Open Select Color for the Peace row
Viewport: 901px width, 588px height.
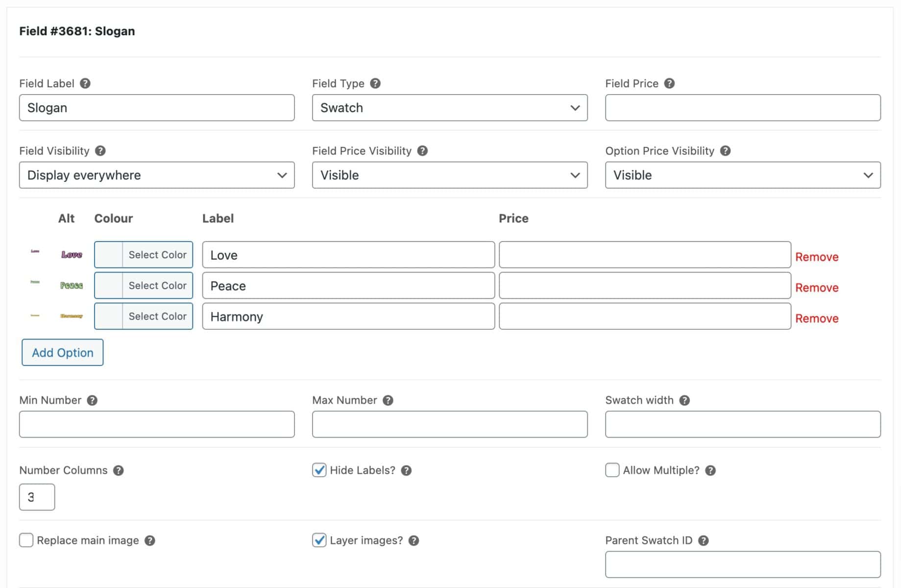coord(144,285)
